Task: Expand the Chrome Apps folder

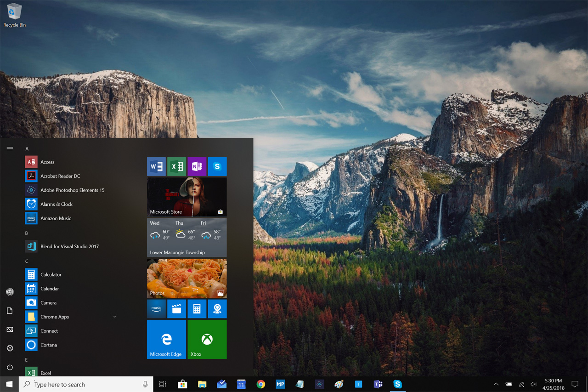Action: coord(115,317)
